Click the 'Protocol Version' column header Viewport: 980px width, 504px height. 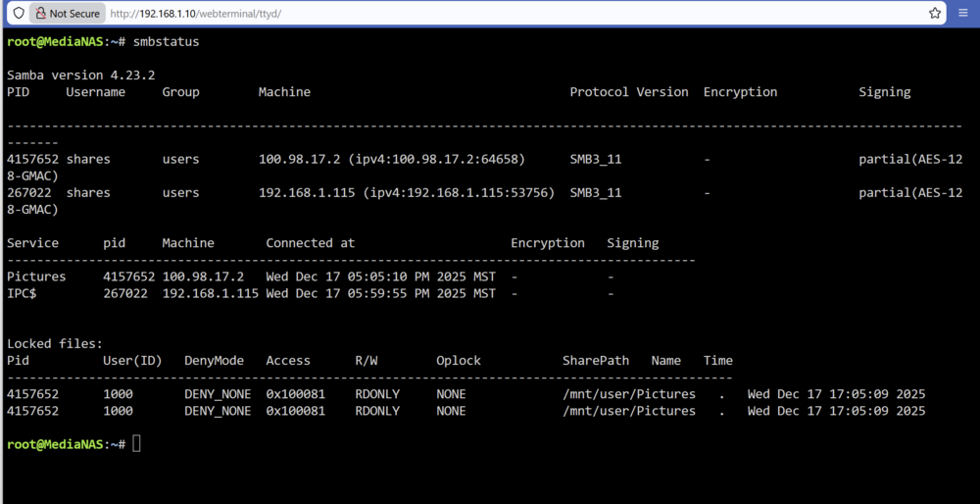coord(629,92)
